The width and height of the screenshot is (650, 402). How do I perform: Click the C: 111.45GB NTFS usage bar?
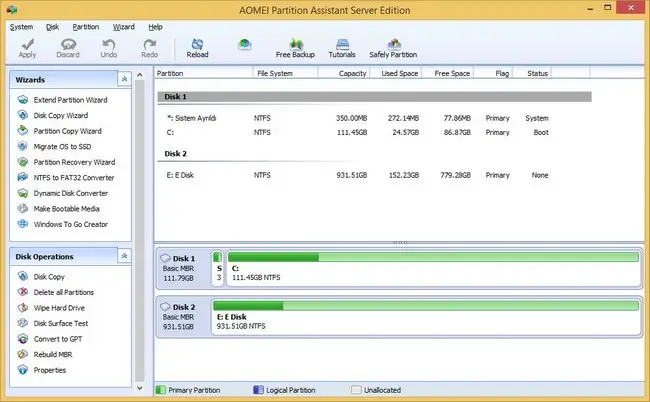tap(433, 257)
